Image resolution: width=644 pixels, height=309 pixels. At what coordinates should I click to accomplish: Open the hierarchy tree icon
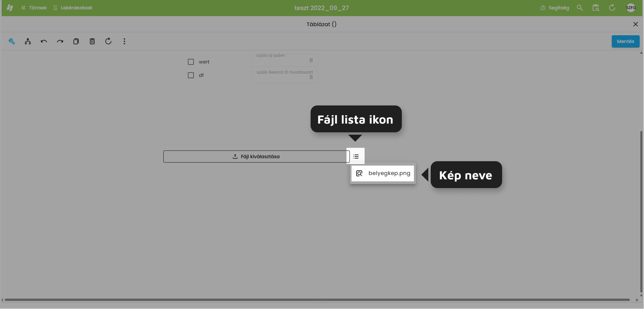28,41
